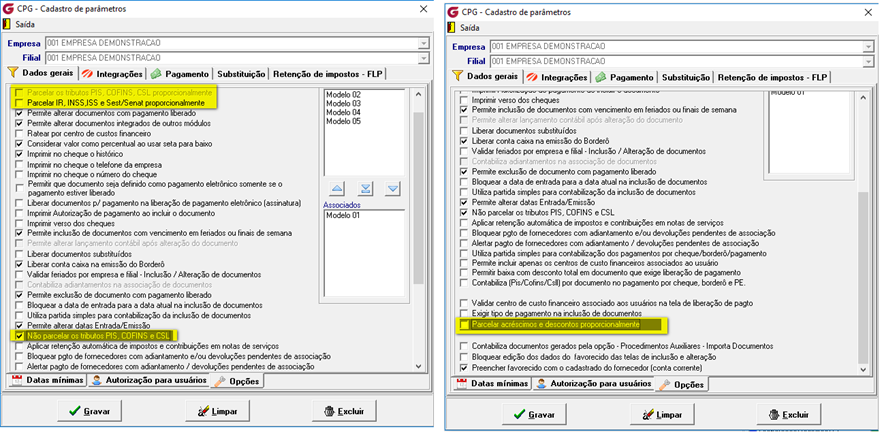Switch to Datas mínimas tab in right window
The height and width of the screenshot is (436, 884).
click(493, 384)
